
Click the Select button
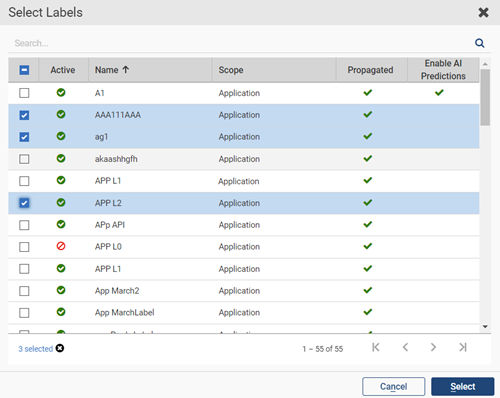click(x=463, y=386)
